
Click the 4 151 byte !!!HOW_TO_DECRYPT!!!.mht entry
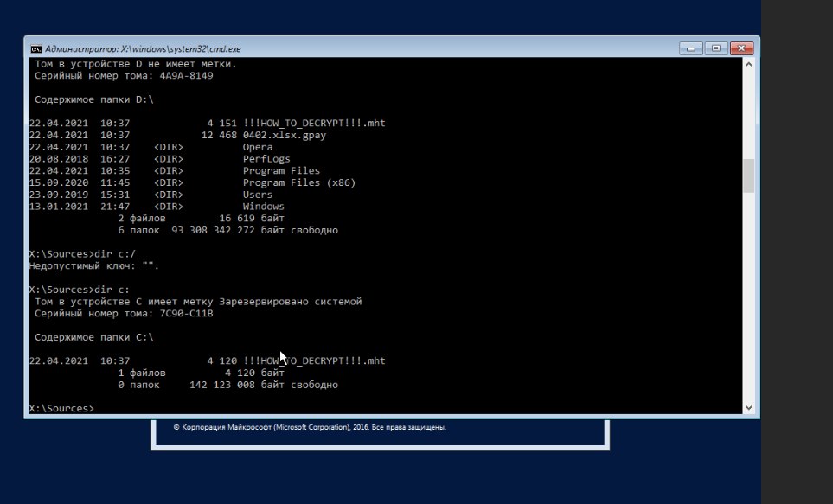pos(208,123)
